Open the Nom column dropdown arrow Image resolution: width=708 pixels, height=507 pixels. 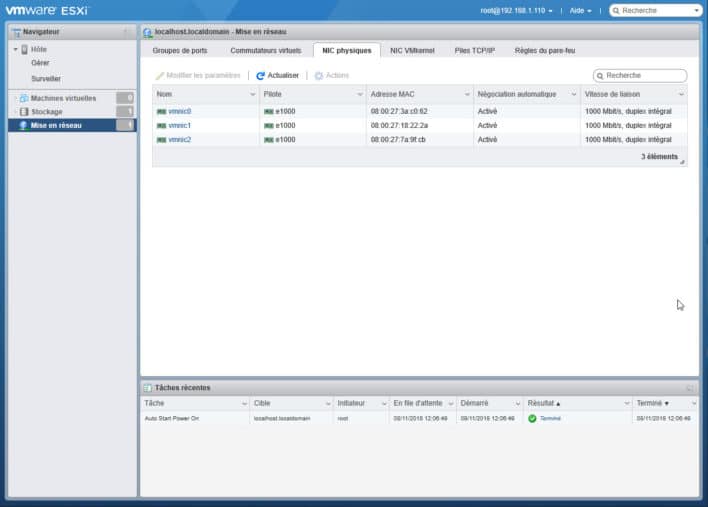pyautogui.click(x=251, y=94)
